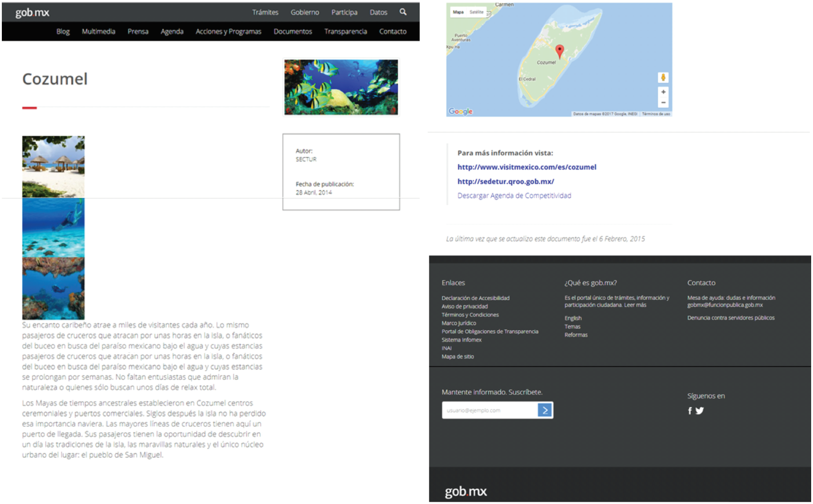Zoom out on the Cozumel map
Image resolution: width=813 pixels, height=504 pixels.
[663, 103]
